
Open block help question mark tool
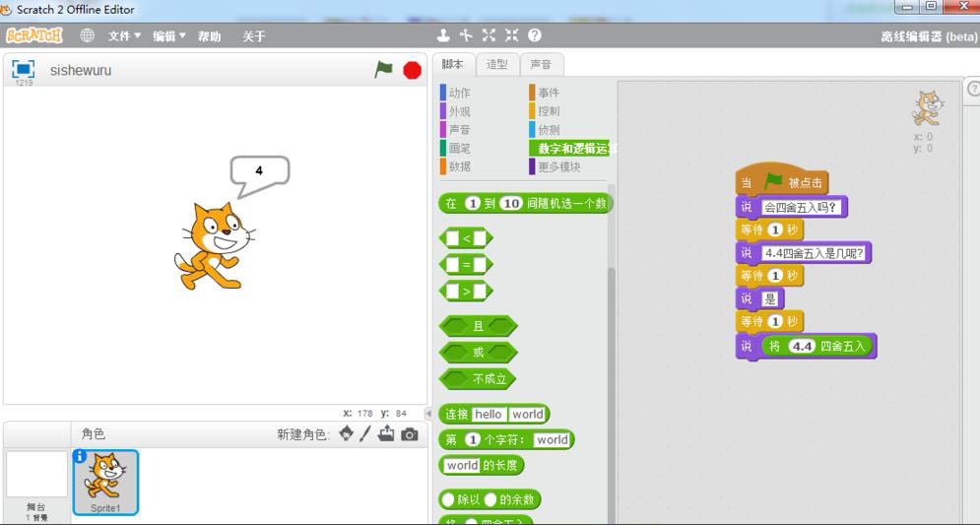coord(535,35)
